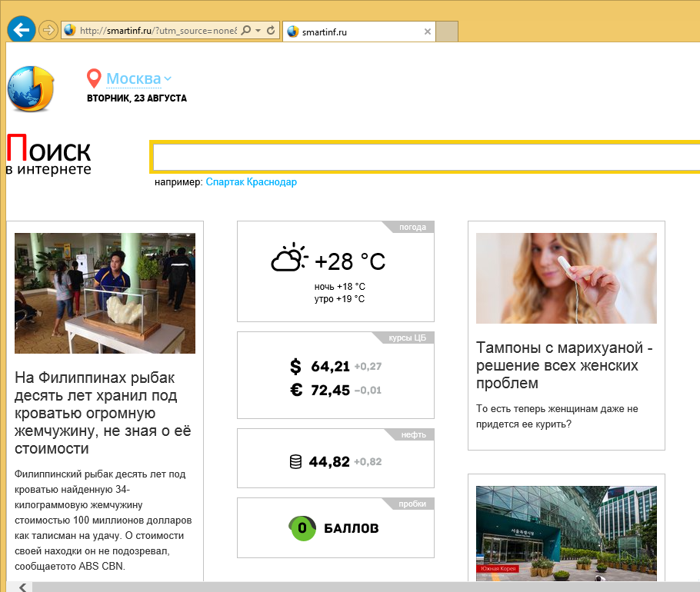700x592 pixels.
Task: Click the browser Back arrow button
Action: pos(21,30)
